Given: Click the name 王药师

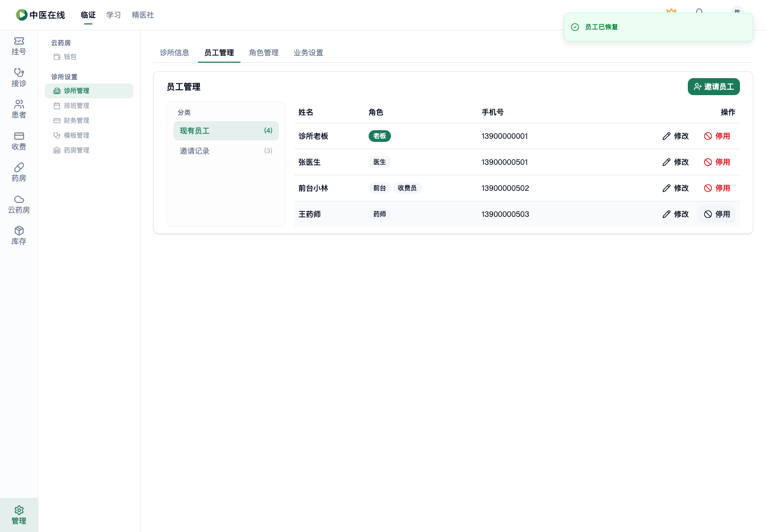Looking at the screenshot, I should 310,214.
